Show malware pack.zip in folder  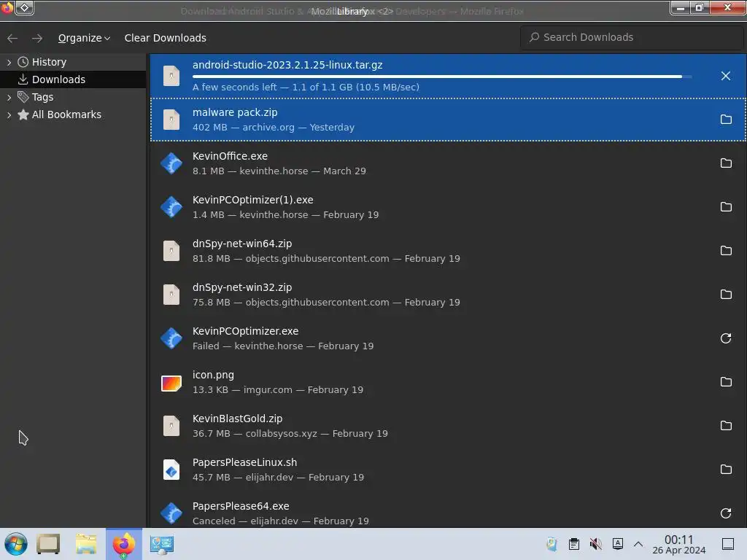(726, 120)
